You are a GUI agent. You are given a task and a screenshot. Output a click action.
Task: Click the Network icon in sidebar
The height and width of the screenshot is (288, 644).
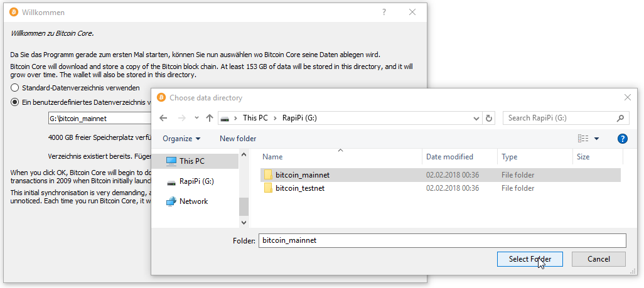[x=171, y=201]
